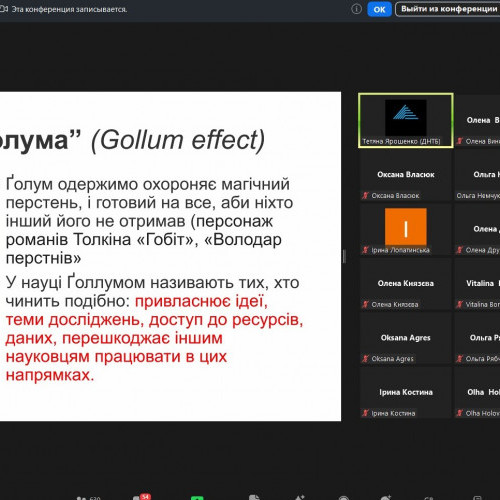
Task: Click the orange avatar of Ірина Лопатинська
Action: point(406,227)
